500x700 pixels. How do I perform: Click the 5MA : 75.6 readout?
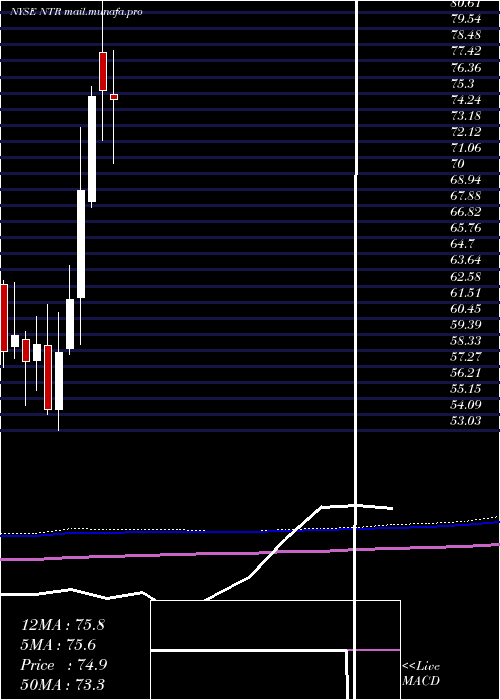coord(58,645)
